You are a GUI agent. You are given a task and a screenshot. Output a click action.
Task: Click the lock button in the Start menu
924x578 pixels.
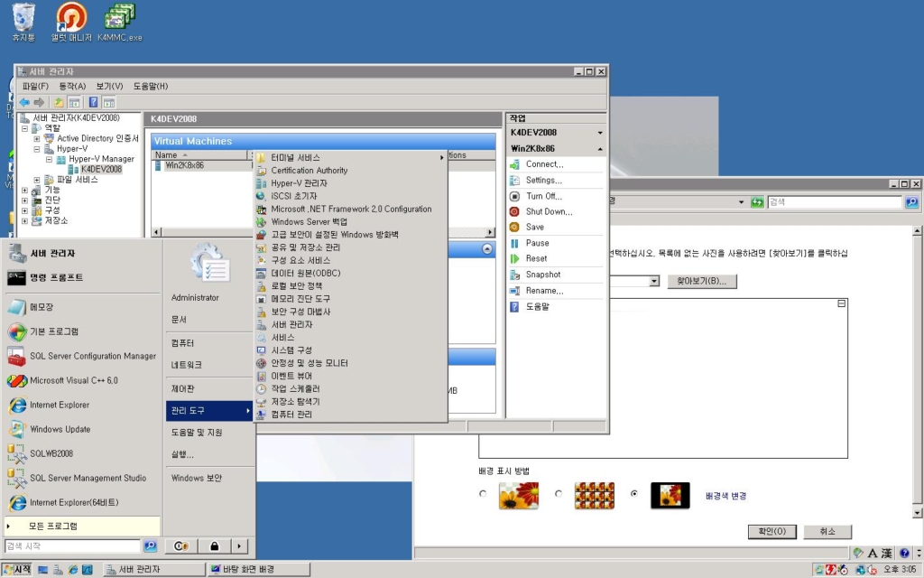(x=215, y=546)
